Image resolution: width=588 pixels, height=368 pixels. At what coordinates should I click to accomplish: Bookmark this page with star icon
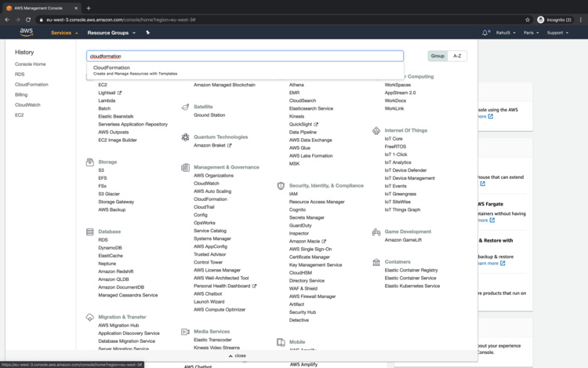pos(528,20)
